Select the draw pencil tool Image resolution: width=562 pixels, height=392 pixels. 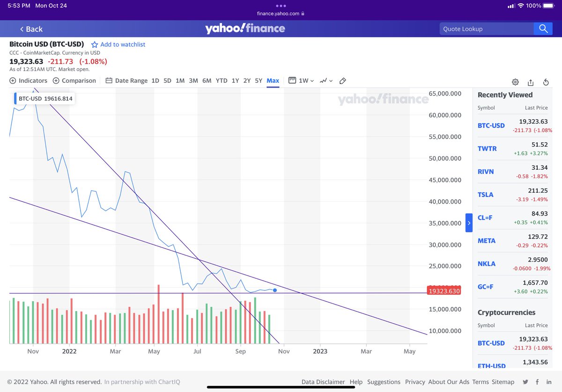342,80
